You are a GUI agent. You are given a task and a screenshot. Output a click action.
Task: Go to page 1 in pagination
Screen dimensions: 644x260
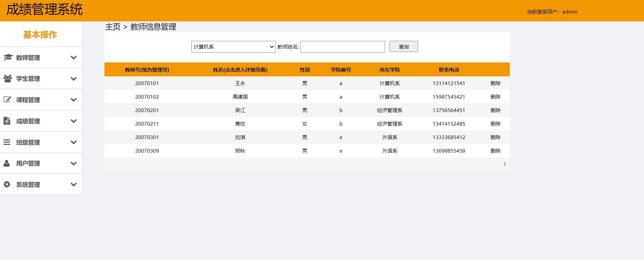(x=505, y=164)
